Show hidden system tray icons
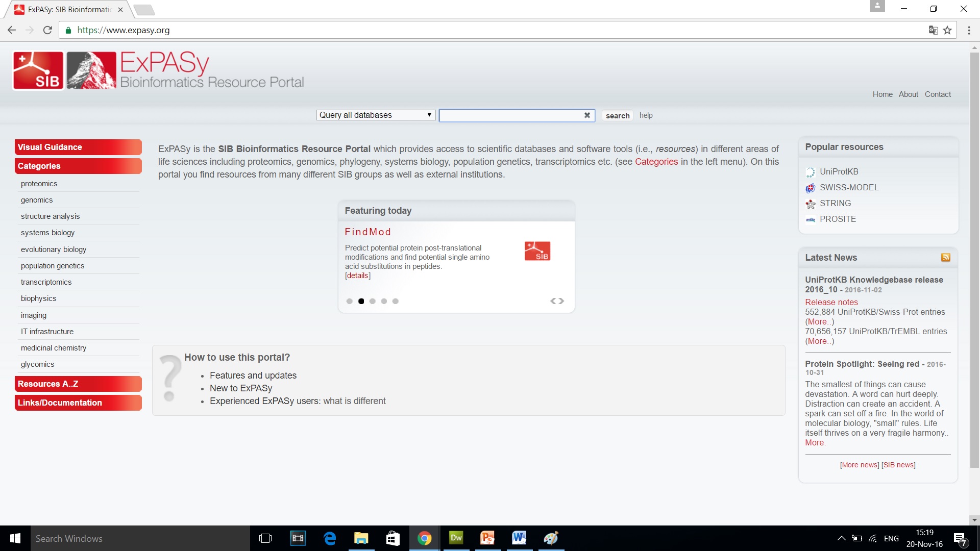Image resolution: width=980 pixels, height=551 pixels. [842, 538]
